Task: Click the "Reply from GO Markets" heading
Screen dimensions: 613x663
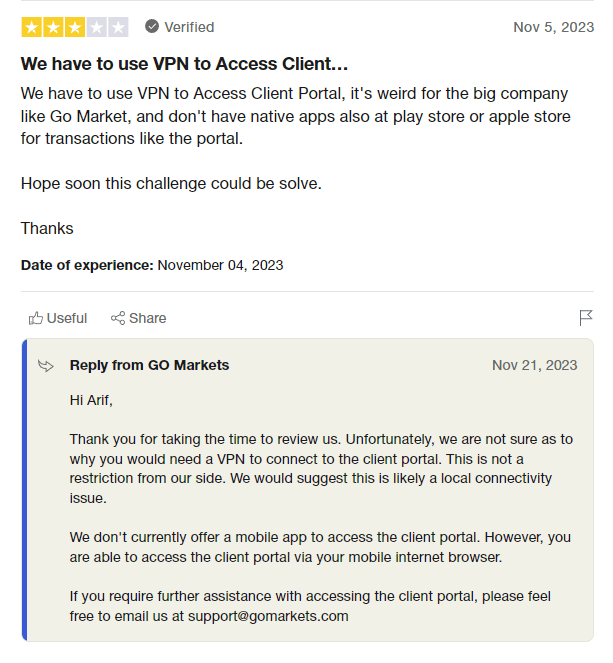Action: [x=149, y=365]
